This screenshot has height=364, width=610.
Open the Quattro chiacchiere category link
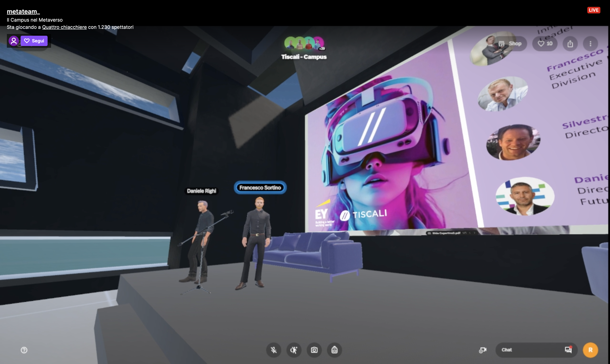pos(64,27)
